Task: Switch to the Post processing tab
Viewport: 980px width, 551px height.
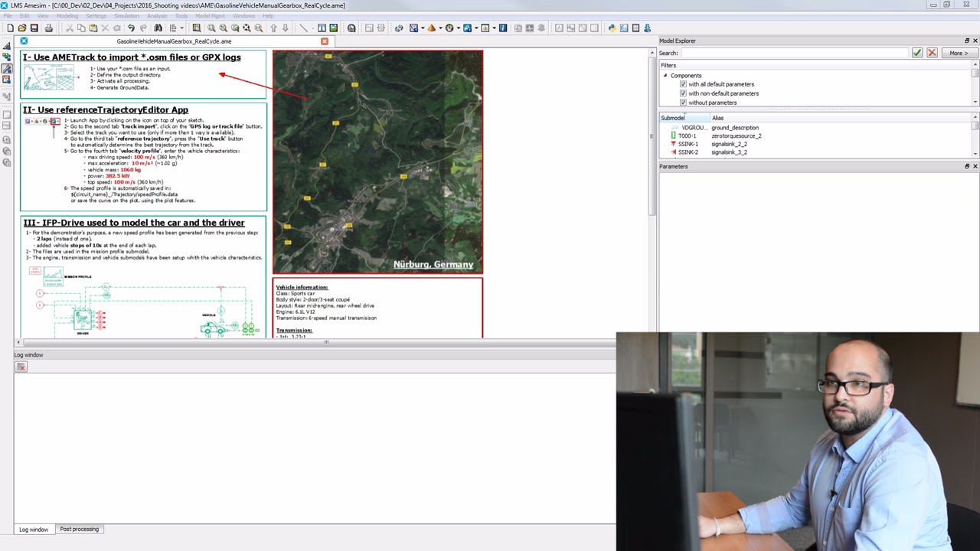Action: tap(79, 529)
